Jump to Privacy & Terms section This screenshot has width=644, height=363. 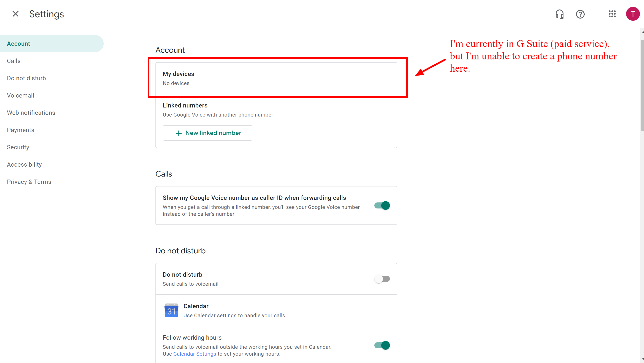point(29,182)
